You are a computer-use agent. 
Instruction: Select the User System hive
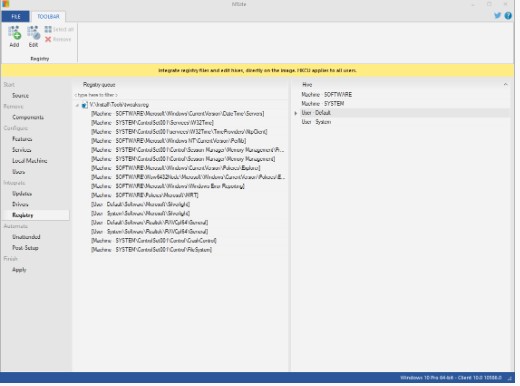pos(316,122)
